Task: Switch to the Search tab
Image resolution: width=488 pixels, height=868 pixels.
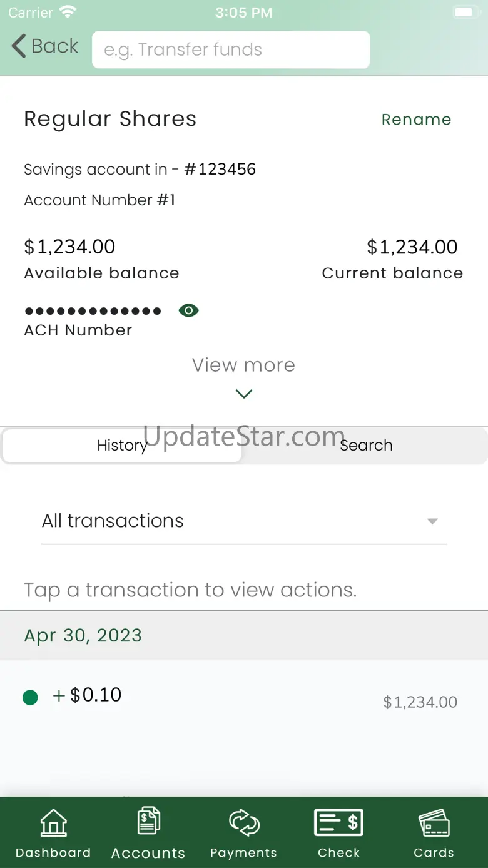Action: click(366, 446)
